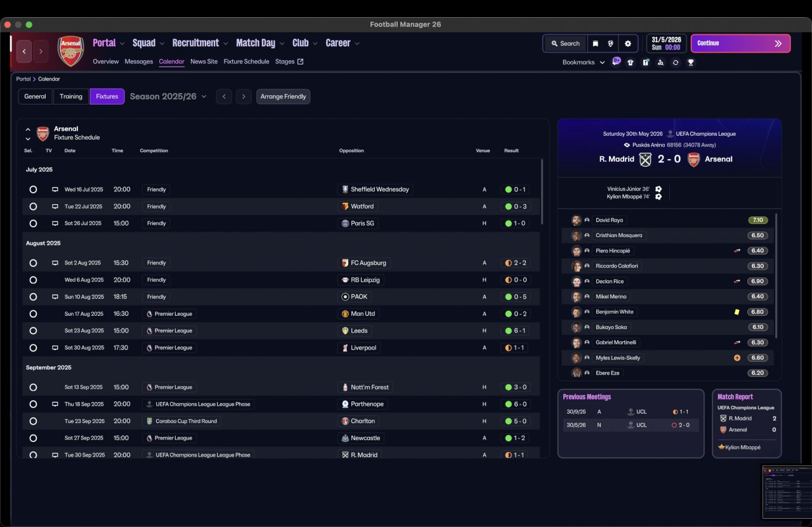Click Benjamin White's yellow card icon
The image size is (812, 527).
737,312
